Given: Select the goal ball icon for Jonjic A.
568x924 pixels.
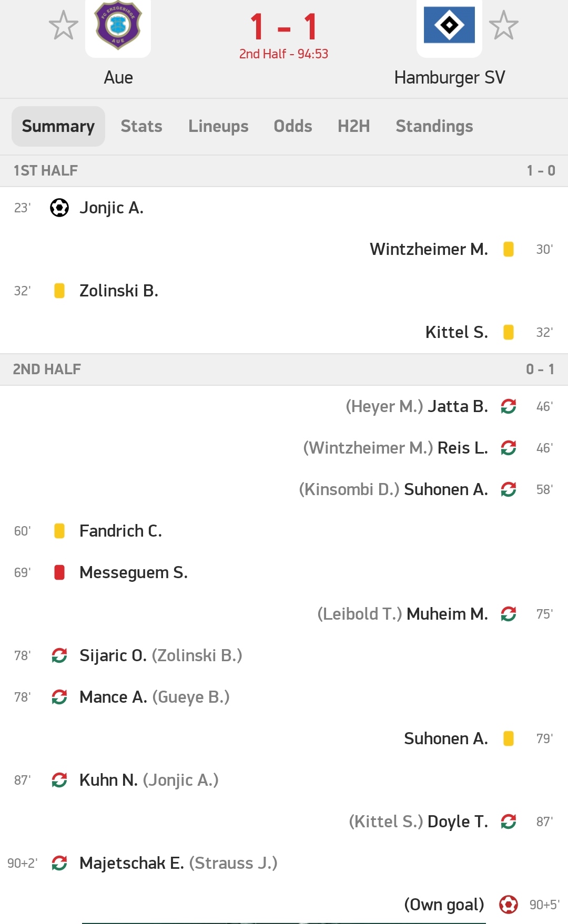Looking at the screenshot, I should coord(59,208).
